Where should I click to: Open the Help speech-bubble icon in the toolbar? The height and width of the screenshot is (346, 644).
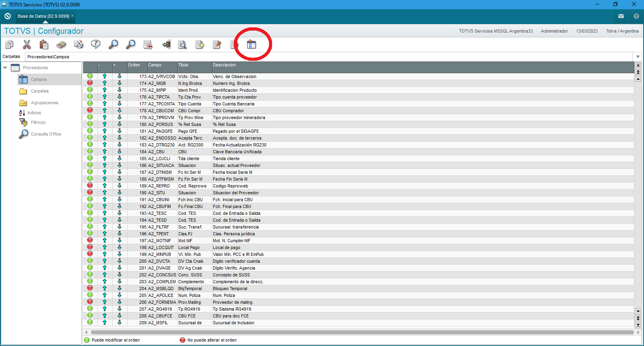click(x=96, y=44)
